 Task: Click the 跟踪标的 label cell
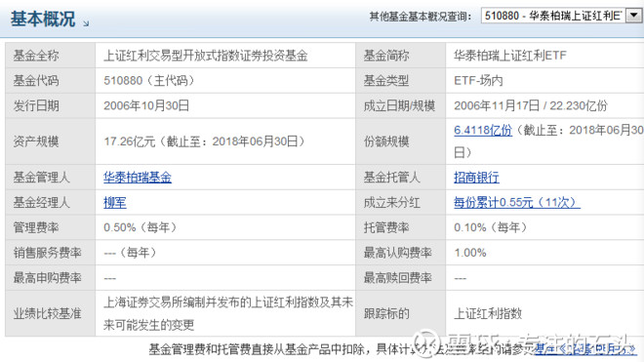(x=400, y=314)
